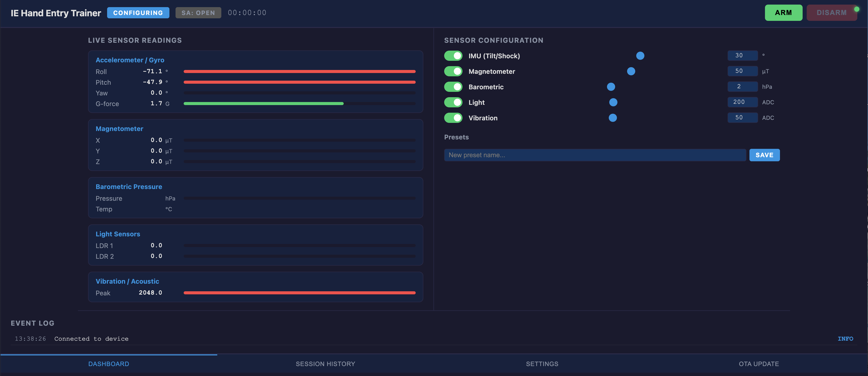Toggle the Light sensor switch
The image size is (868, 376).
pos(453,102)
